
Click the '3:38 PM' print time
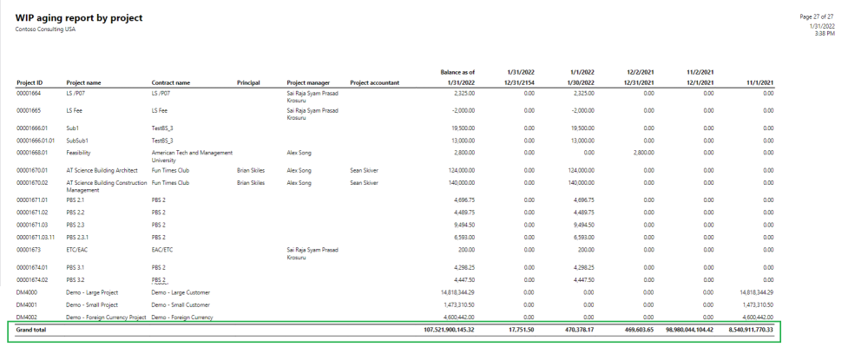pos(825,34)
